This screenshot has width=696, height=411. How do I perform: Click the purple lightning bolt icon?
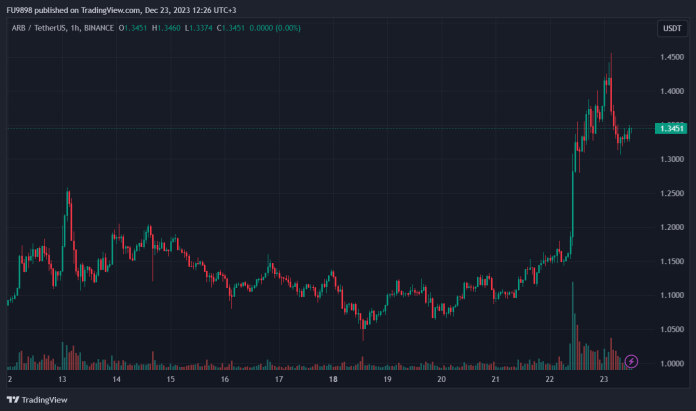[x=631, y=360]
